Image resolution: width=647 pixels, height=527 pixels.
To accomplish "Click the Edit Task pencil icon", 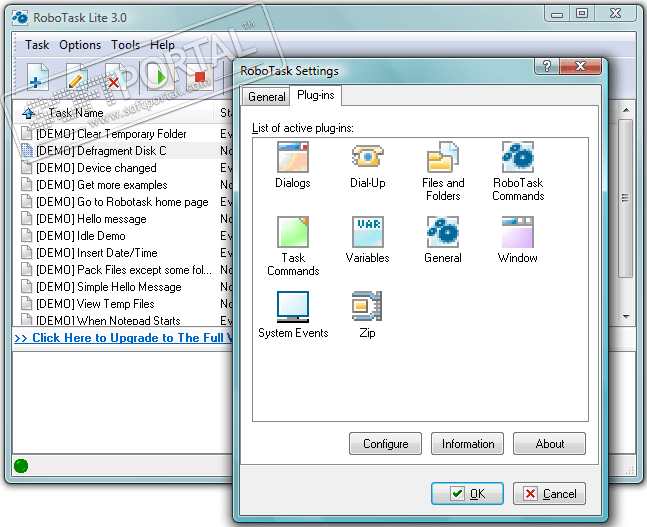I will pyautogui.click(x=77, y=77).
